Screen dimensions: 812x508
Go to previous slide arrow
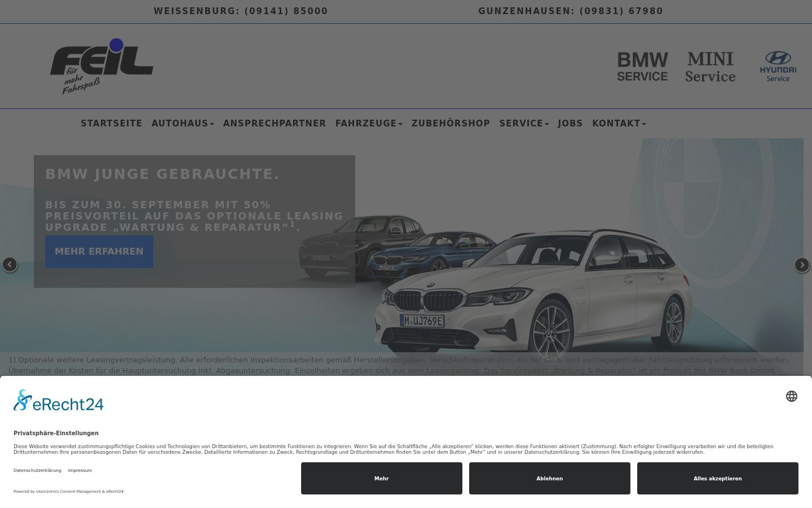click(x=10, y=264)
